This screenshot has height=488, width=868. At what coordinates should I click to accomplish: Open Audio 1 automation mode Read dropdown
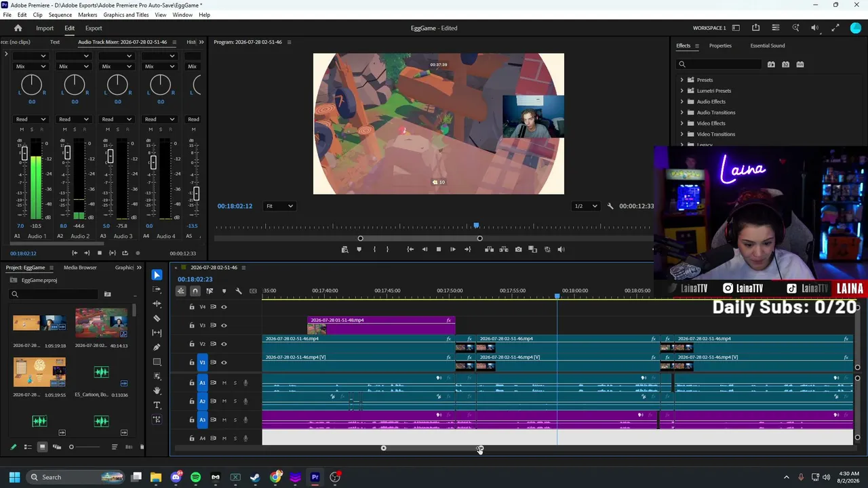[x=31, y=119]
